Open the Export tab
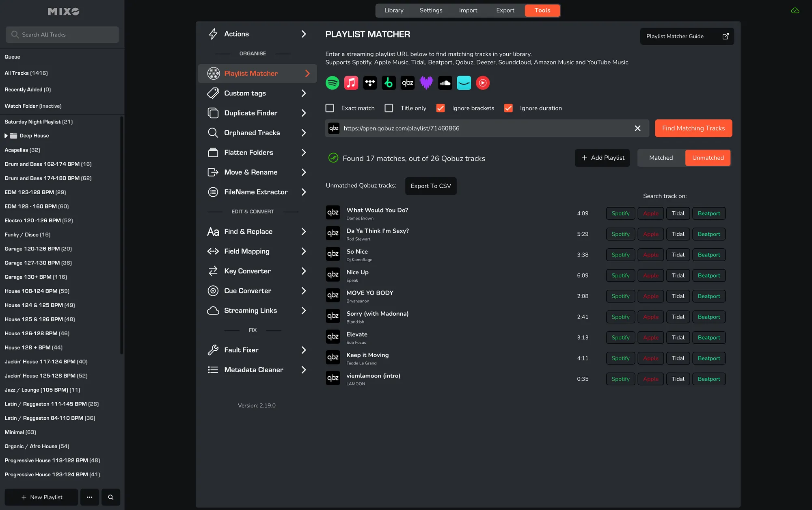Viewport: 812px width, 510px height. tap(505, 11)
